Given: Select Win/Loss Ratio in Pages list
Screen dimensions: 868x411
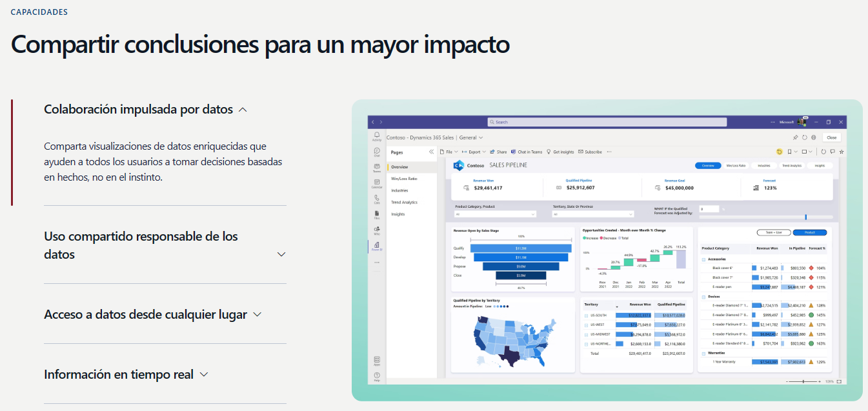Looking at the screenshot, I should [404, 179].
